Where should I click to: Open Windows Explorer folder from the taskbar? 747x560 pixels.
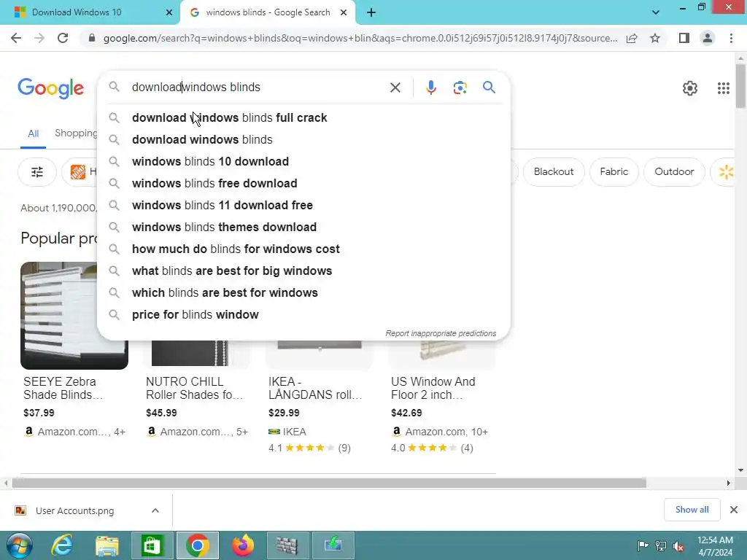(x=107, y=545)
